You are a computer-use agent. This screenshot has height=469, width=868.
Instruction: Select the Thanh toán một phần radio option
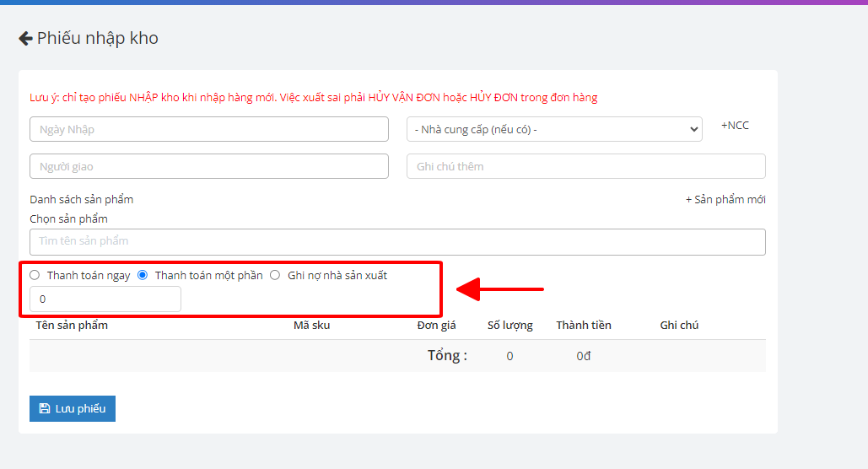143,275
